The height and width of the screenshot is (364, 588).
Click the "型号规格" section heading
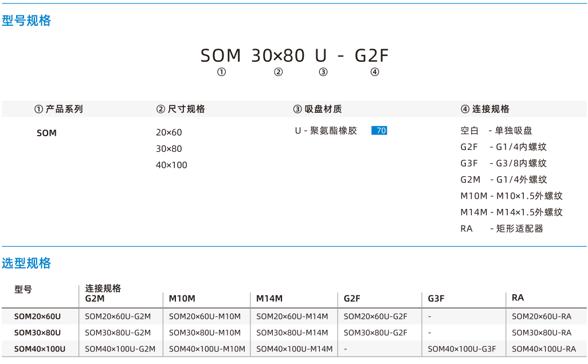(26, 21)
